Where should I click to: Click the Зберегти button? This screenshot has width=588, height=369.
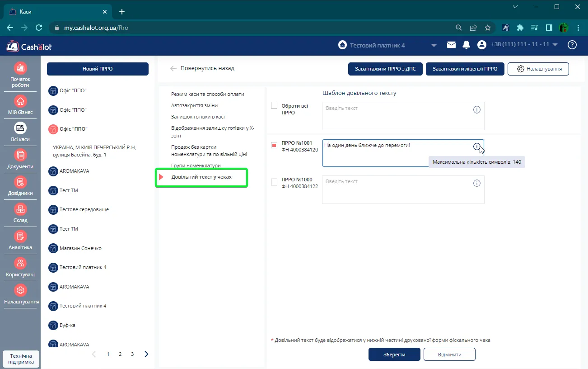[395, 355]
